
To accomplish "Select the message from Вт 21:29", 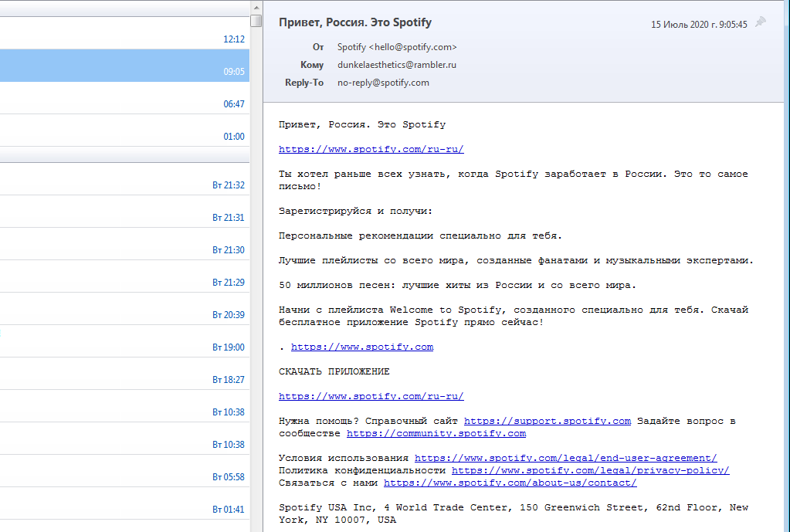I will pyautogui.click(x=124, y=276).
